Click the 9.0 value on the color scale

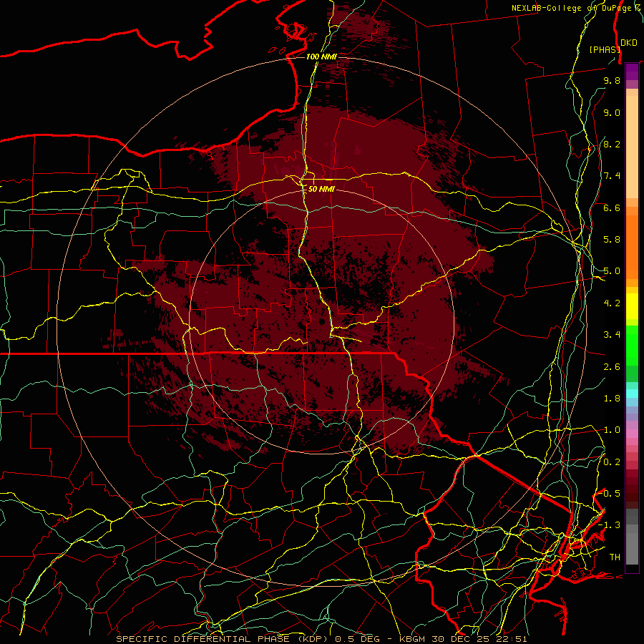click(612, 112)
